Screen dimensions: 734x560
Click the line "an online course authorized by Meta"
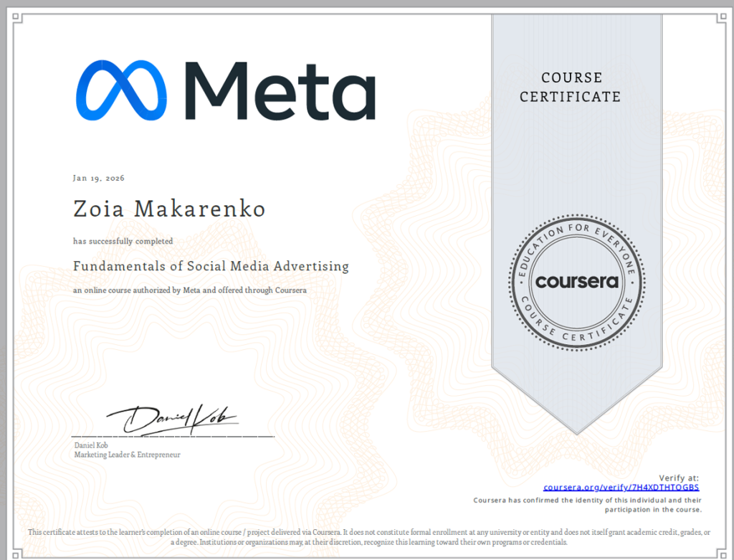tap(189, 290)
